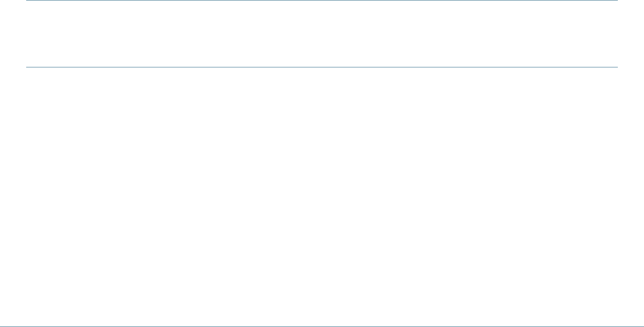Click the left end of bottom border line
This screenshot has width=644, height=327.
point(3,326)
